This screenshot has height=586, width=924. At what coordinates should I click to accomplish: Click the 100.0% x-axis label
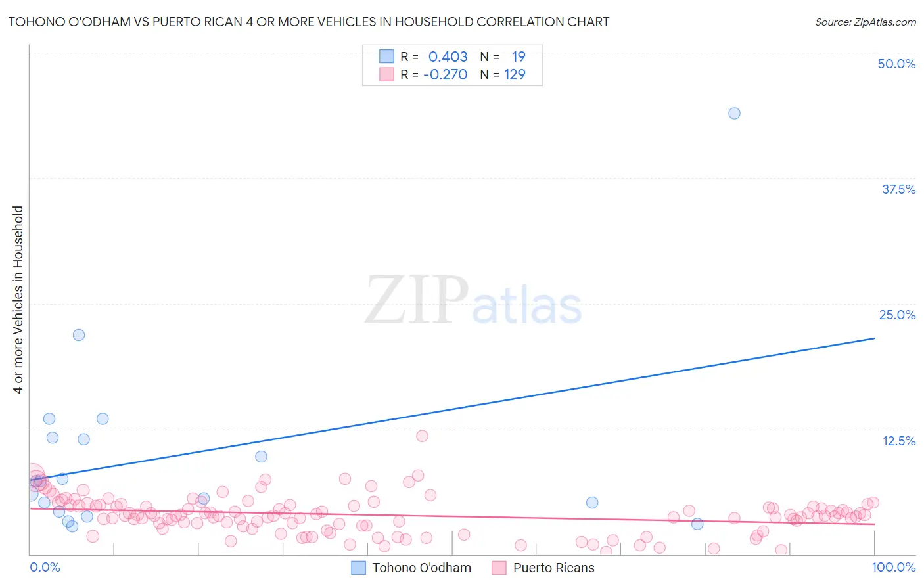(894, 567)
